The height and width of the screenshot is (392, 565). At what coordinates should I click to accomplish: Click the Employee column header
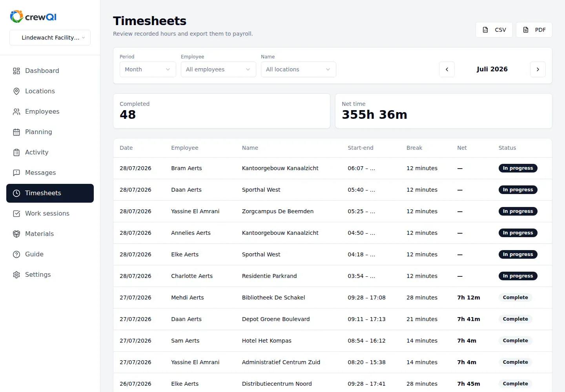pyautogui.click(x=184, y=148)
